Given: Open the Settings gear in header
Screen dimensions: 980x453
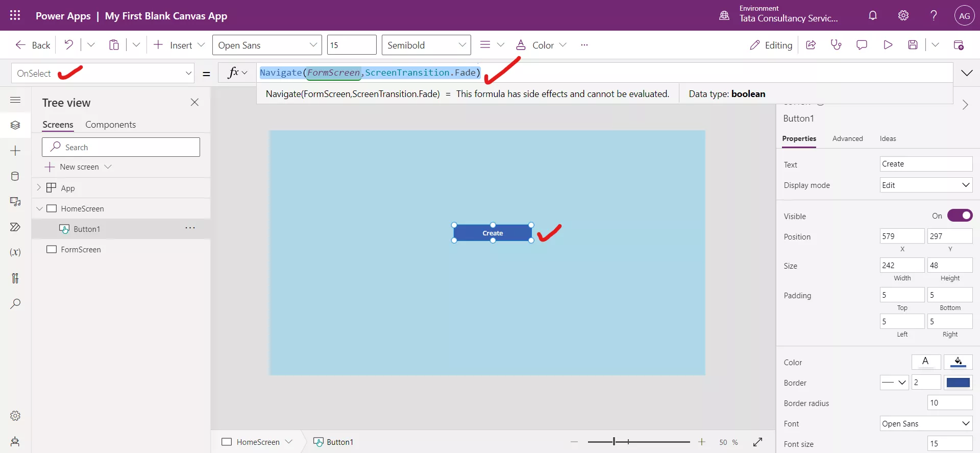Looking at the screenshot, I should click(903, 15).
